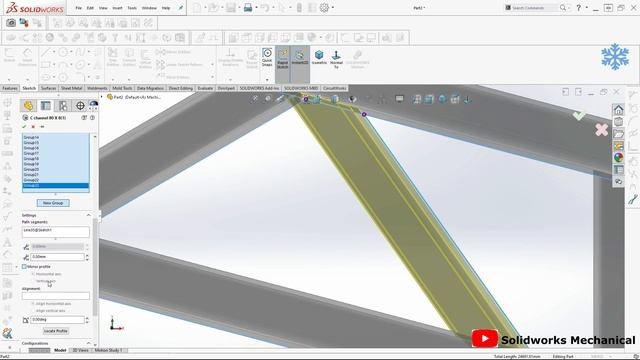Viewport: 640px width, 360px height.
Task: Open the View Settings monitor icon
Action: tap(399, 99)
